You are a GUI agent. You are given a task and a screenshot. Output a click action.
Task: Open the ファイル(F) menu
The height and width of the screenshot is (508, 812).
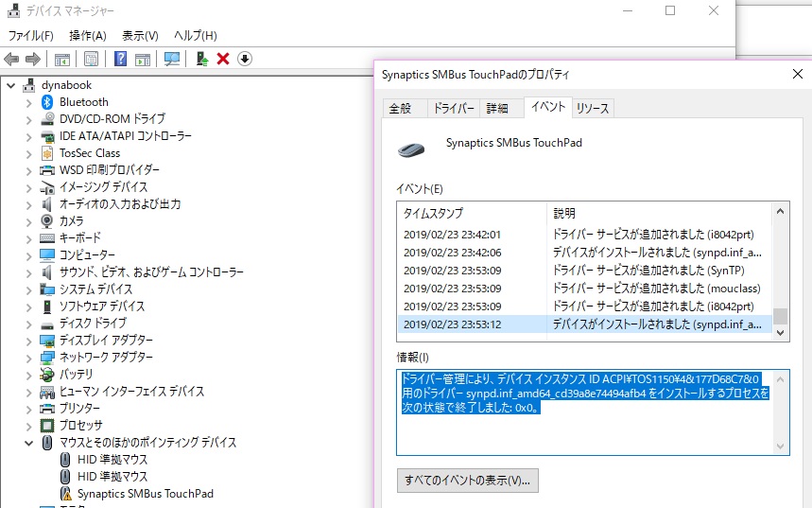click(x=30, y=35)
